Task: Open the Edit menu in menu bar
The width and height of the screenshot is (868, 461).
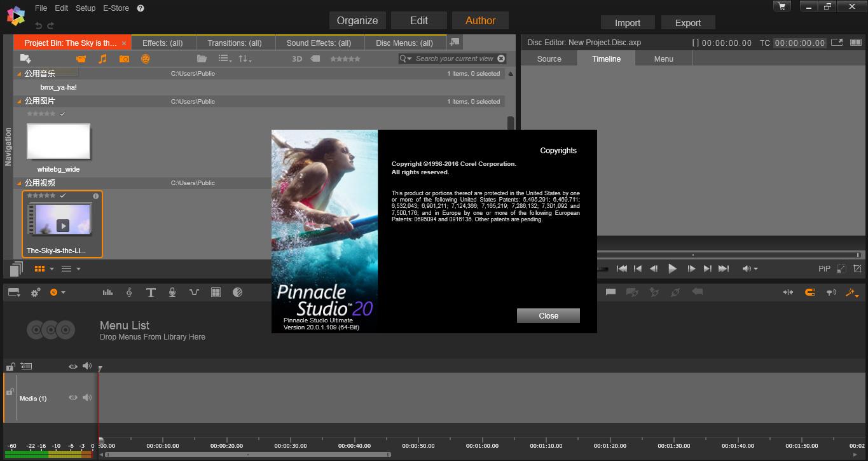Action: pos(61,8)
